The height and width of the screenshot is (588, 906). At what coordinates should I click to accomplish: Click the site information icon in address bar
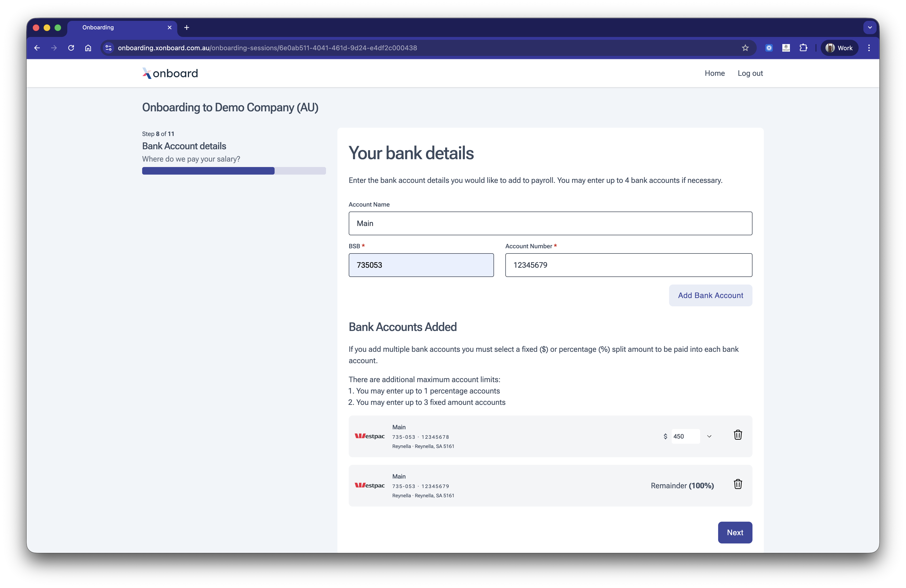[x=109, y=48]
